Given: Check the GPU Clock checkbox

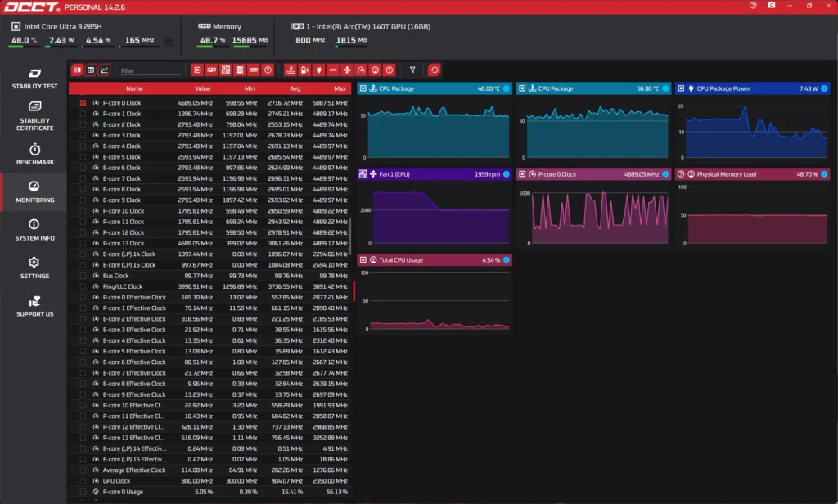Looking at the screenshot, I should coord(83,481).
